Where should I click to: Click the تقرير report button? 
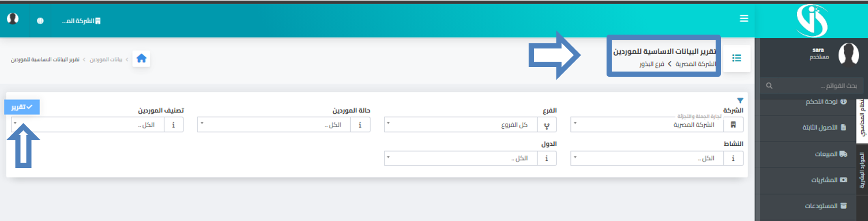point(22,107)
